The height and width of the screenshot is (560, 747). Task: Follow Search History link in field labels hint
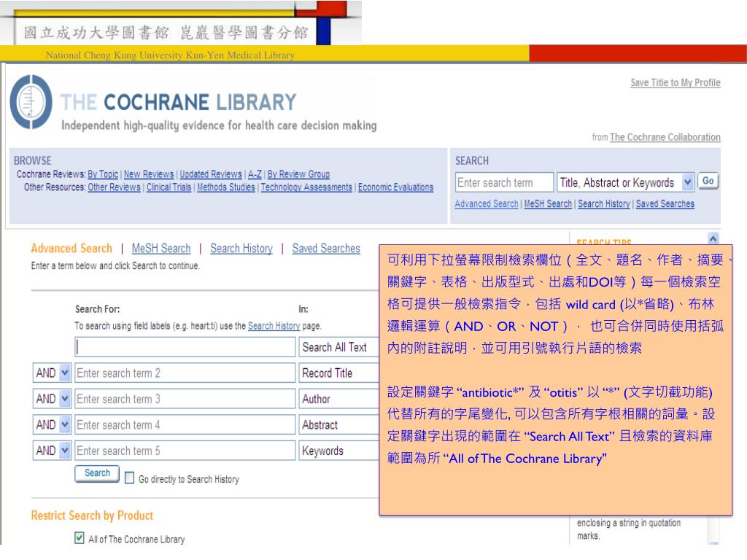pyautogui.click(x=274, y=326)
